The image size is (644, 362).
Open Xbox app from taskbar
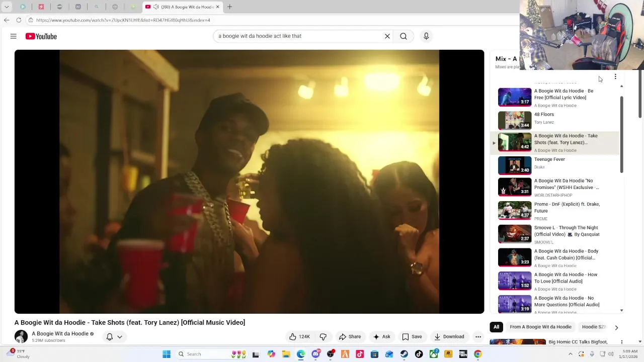[x=434, y=354]
